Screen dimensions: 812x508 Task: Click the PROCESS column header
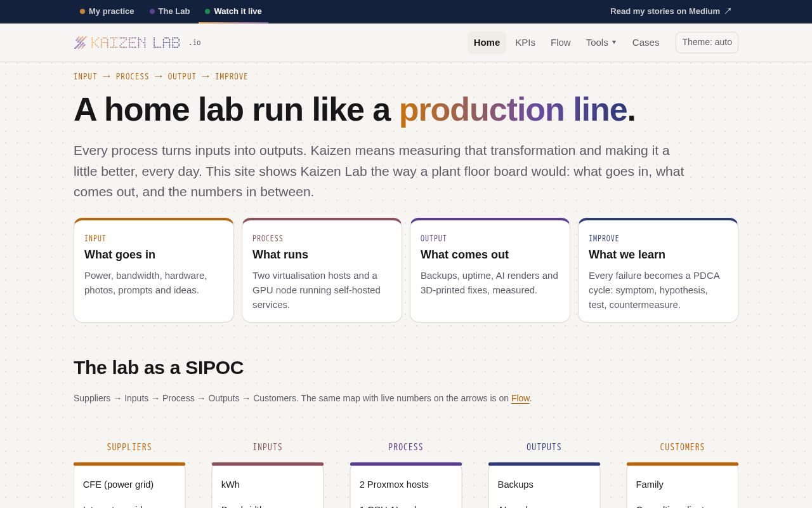pyautogui.click(x=406, y=447)
